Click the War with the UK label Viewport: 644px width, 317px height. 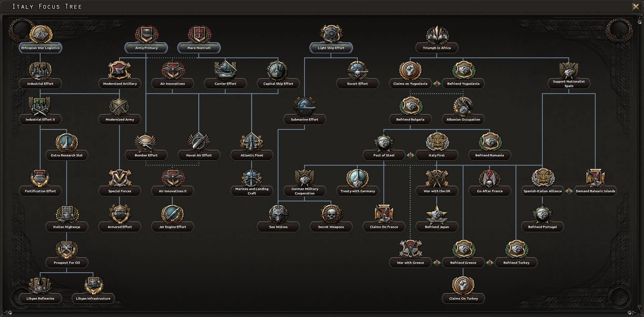tap(437, 191)
